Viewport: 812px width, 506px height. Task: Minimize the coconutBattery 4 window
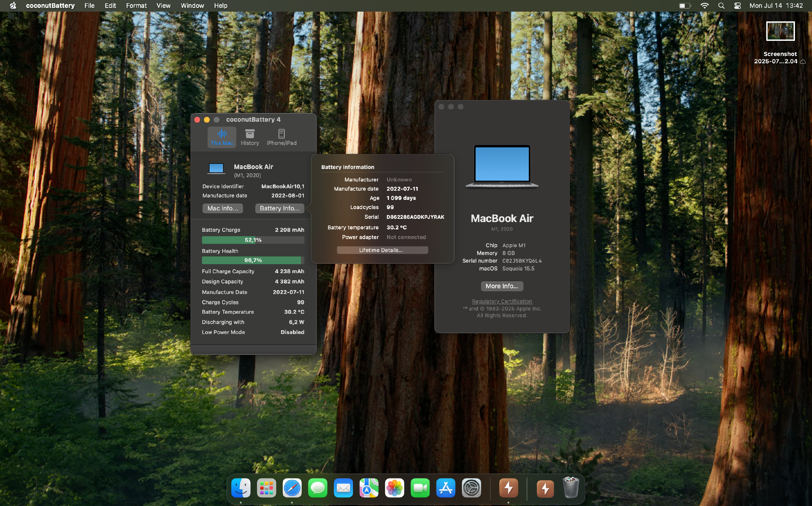(x=207, y=120)
